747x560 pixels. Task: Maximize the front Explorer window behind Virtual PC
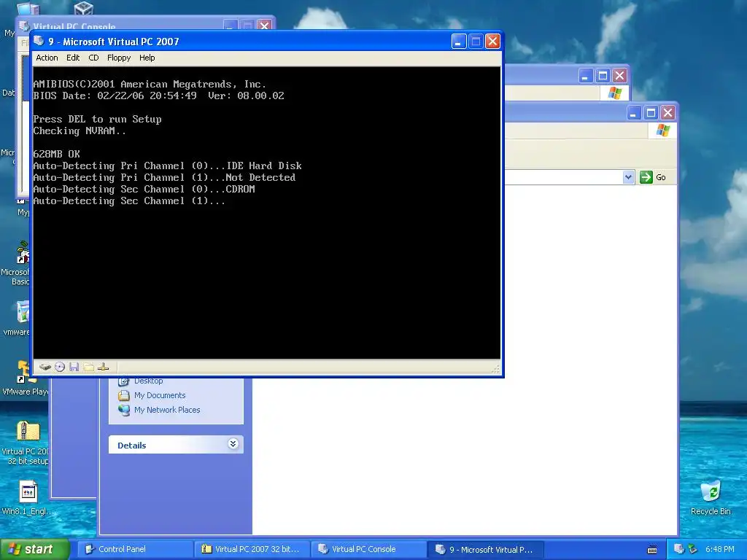pyautogui.click(x=651, y=113)
